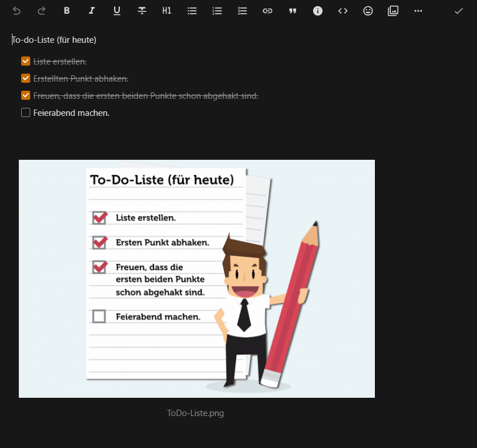Check the 'Feierabend machen.' item

(26, 112)
